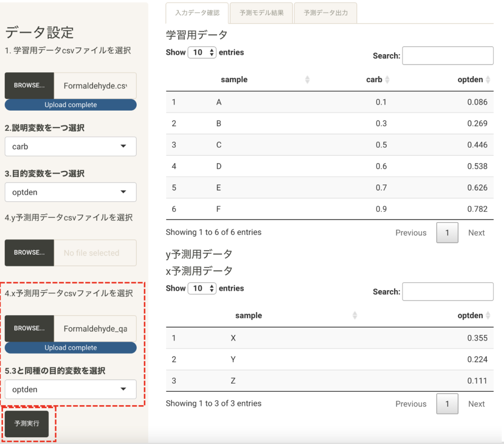Expand the 3.目的変数 optden dropdown
Viewport: 504px width, 444px height.
(70, 192)
